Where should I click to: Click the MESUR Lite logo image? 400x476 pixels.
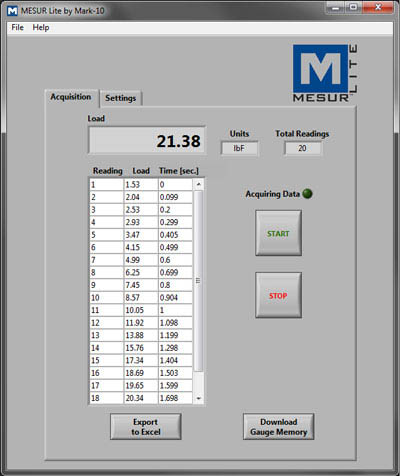(x=325, y=73)
